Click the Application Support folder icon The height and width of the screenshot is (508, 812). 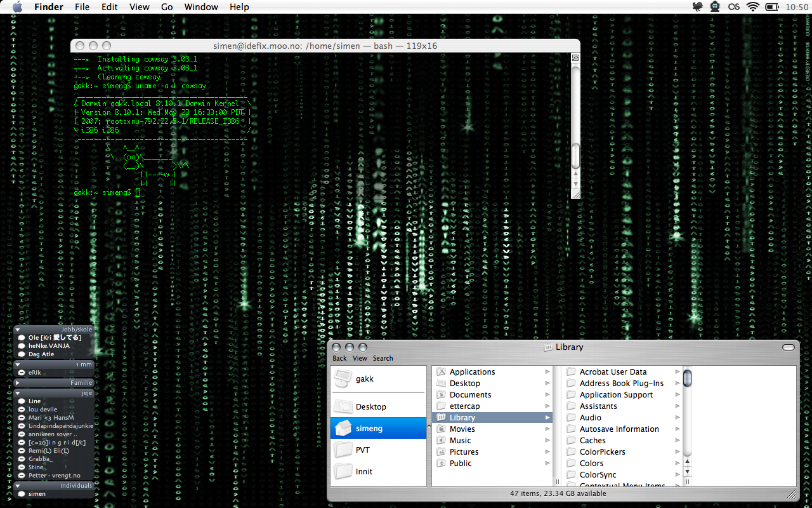tap(571, 395)
